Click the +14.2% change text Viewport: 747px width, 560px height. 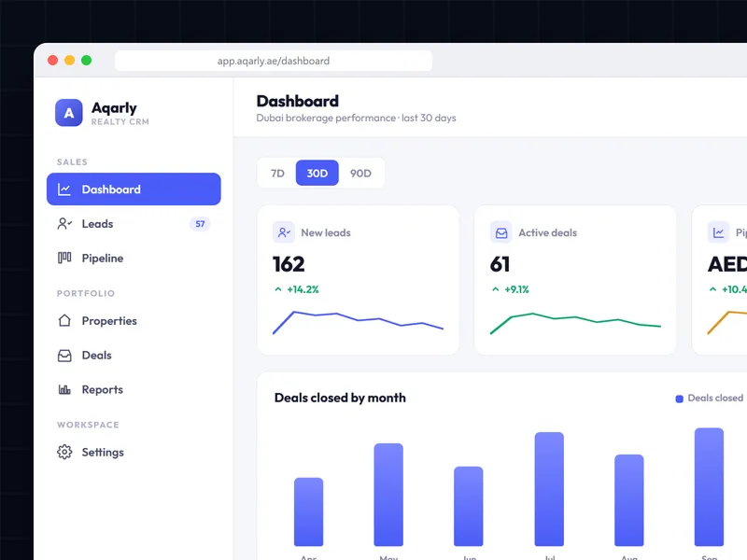tap(303, 289)
